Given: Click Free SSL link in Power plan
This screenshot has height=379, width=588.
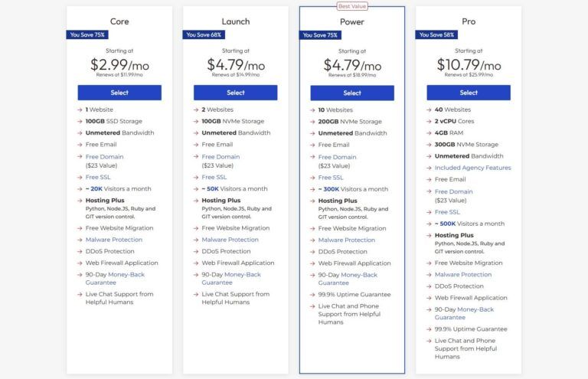Looking at the screenshot, I should (x=330, y=177).
